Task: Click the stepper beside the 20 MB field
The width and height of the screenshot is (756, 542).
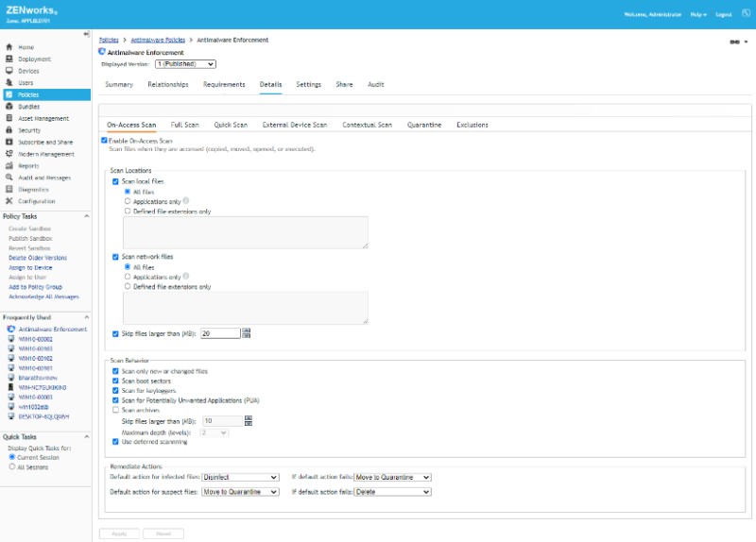Action: [247, 333]
